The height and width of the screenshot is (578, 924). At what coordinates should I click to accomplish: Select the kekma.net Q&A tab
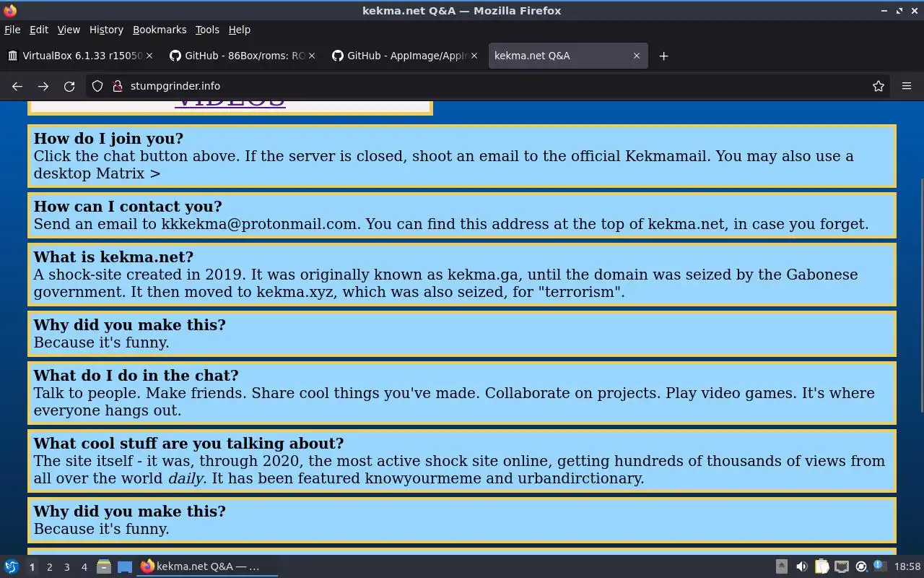pyautogui.click(x=567, y=56)
